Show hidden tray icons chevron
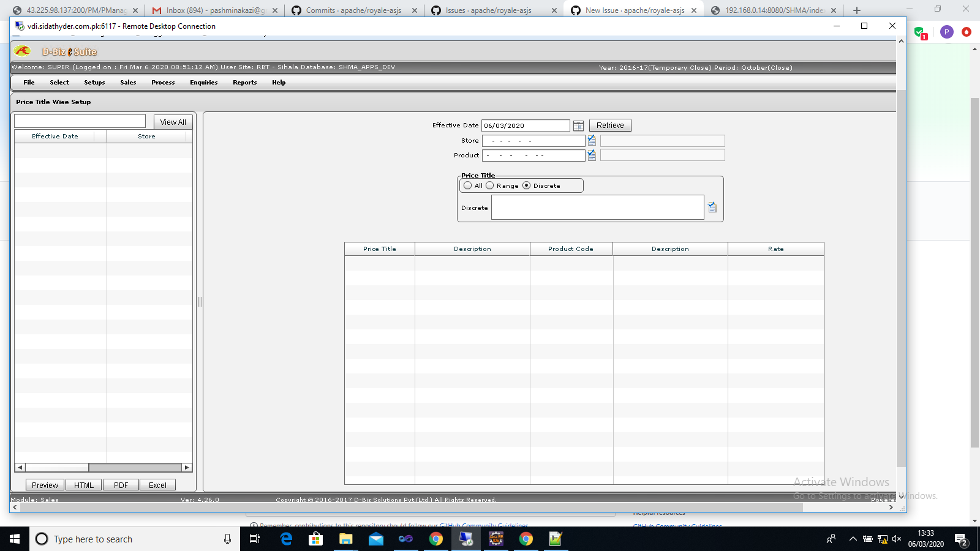 (x=853, y=539)
